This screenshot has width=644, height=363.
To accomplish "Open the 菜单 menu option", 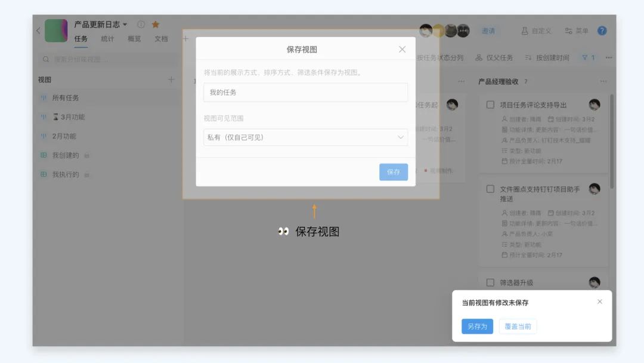I will click(x=577, y=31).
